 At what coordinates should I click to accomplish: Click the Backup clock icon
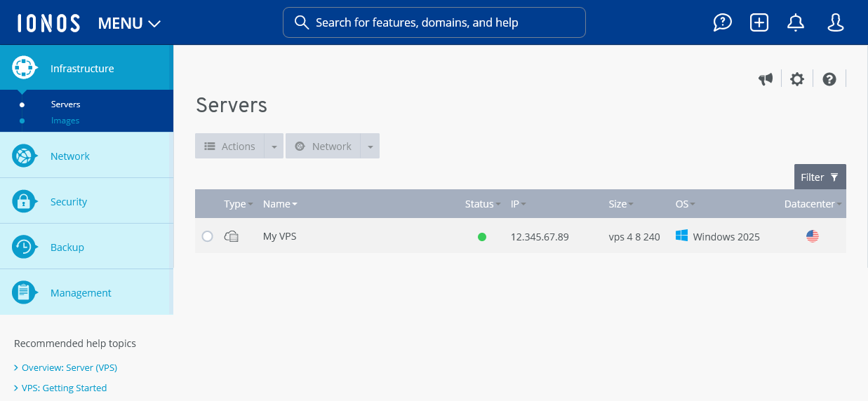click(x=24, y=247)
